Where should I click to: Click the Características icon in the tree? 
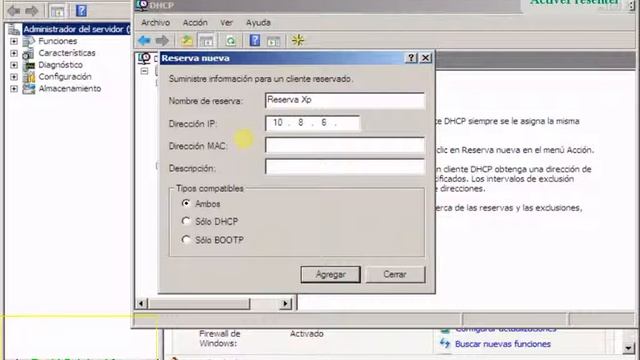pos(29,53)
